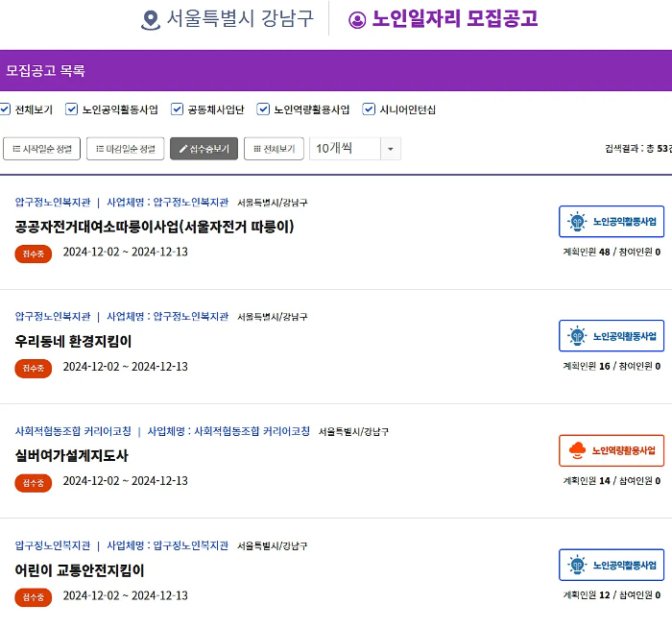Click the person icon beside 노인일자리 모집공고

coord(357,20)
